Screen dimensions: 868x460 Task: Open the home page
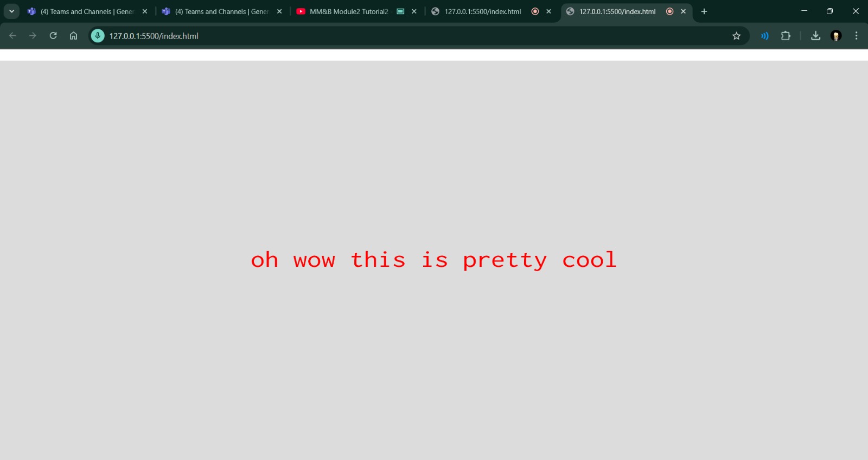[x=73, y=36]
